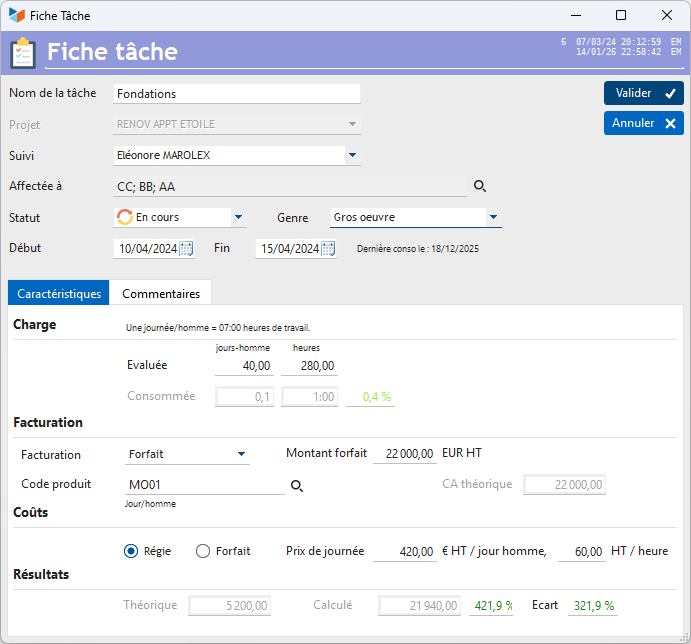Click the Nom de la tâche field
This screenshot has width=691, height=644.
[x=237, y=94]
